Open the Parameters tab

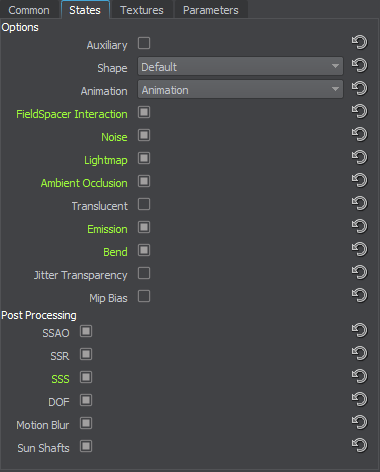211,10
